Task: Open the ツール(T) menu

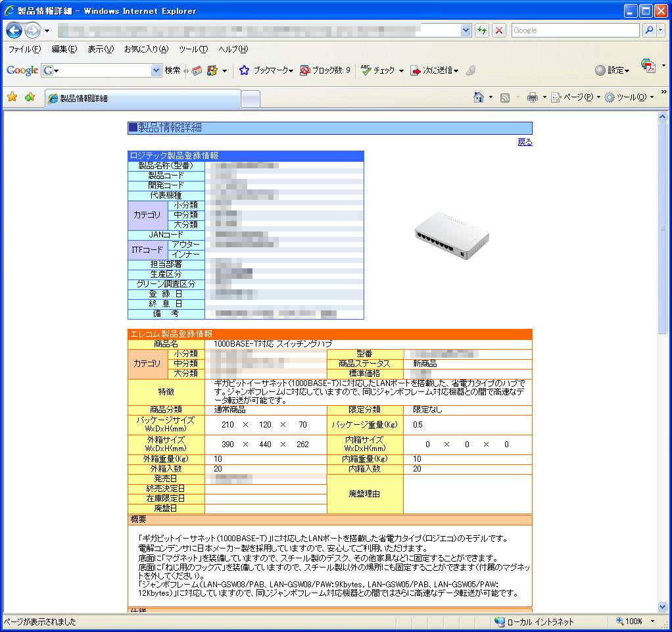Action: [x=193, y=49]
